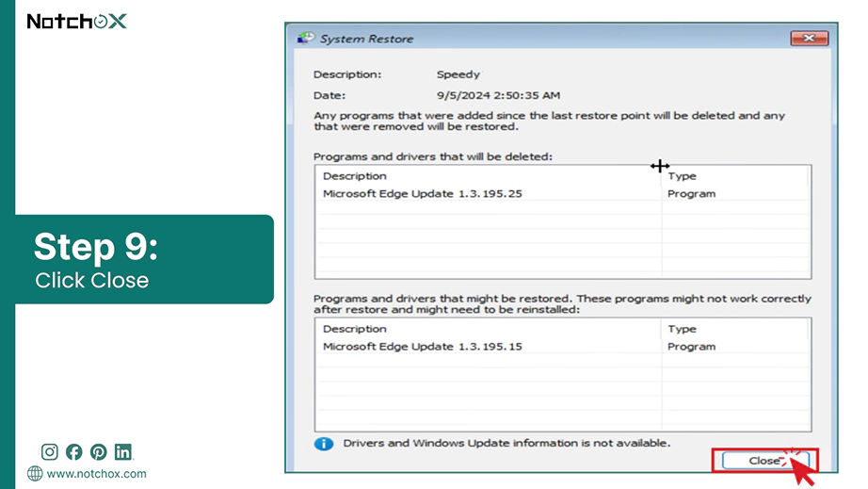The height and width of the screenshot is (489, 868).
Task: Click the 'Drivers and Windows Update information' message
Action: pyautogui.click(x=506, y=443)
